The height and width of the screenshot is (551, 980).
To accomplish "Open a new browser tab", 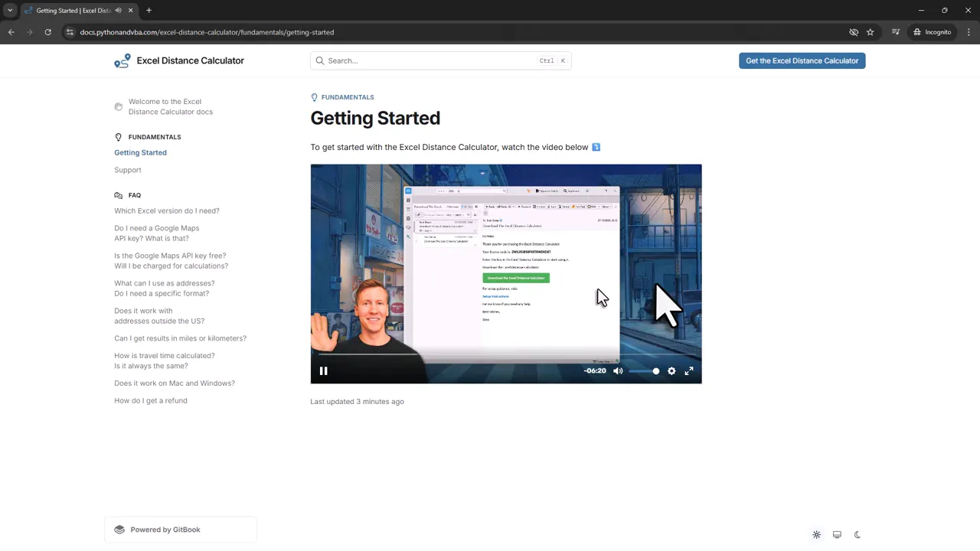I will click(149, 11).
